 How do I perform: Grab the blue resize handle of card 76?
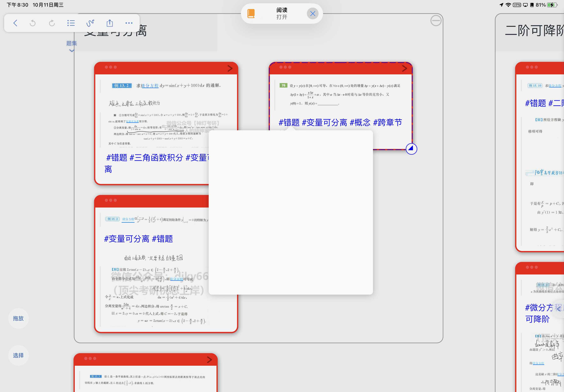tap(411, 149)
